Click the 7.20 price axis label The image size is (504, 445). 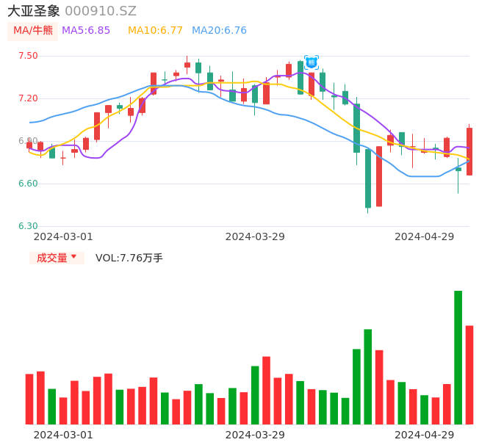[28, 98]
